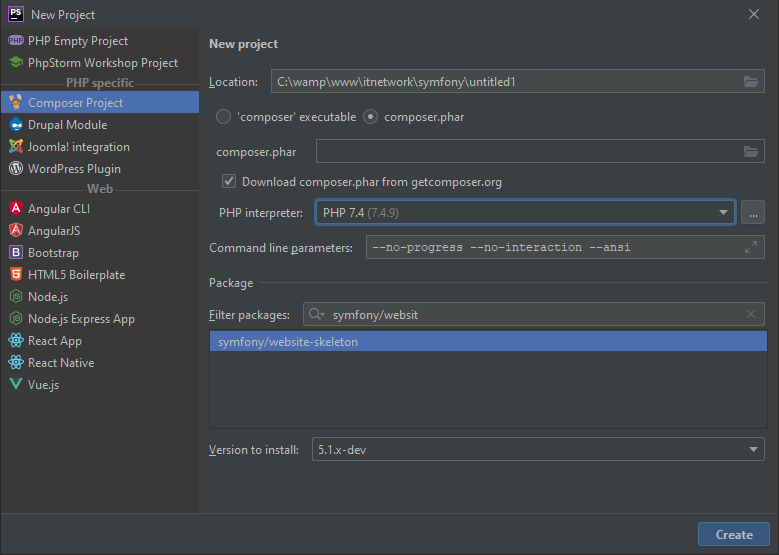Image resolution: width=779 pixels, height=555 pixels.
Task: Open the search options magnifier in Filter packages
Action: pyautogui.click(x=316, y=315)
